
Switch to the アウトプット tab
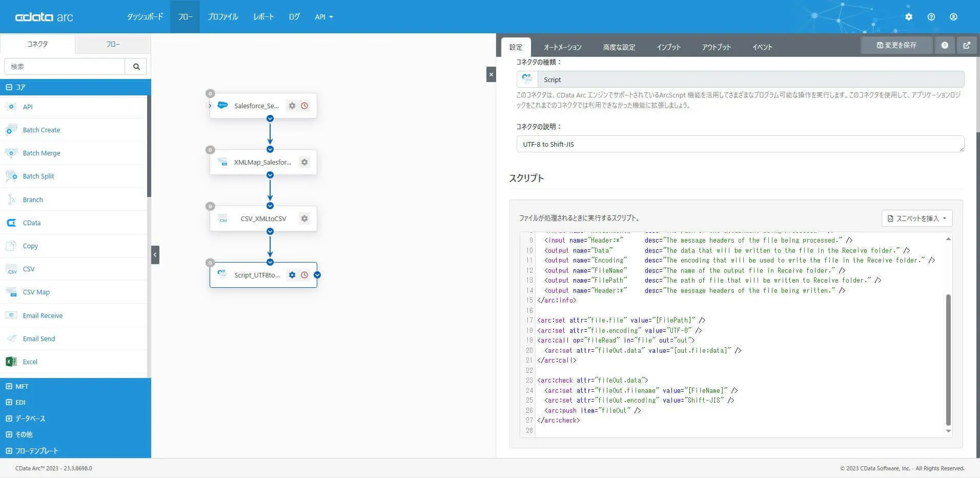pos(717,47)
